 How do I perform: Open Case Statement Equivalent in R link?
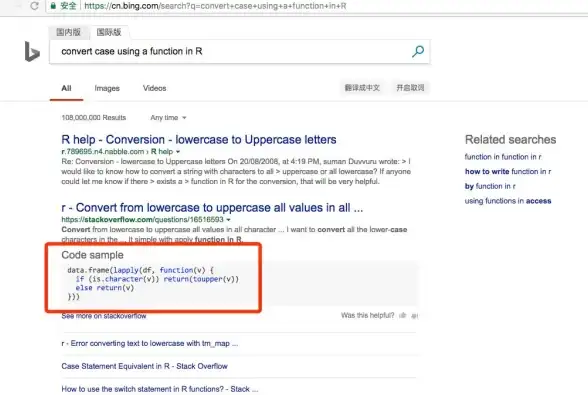click(x=144, y=366)
